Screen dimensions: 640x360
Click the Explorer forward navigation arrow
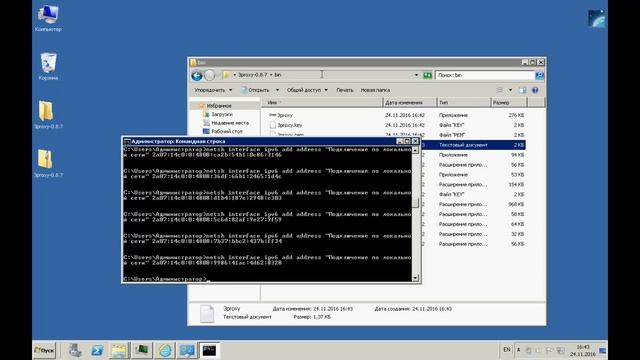pyautogui.click(x=209, y=76)
